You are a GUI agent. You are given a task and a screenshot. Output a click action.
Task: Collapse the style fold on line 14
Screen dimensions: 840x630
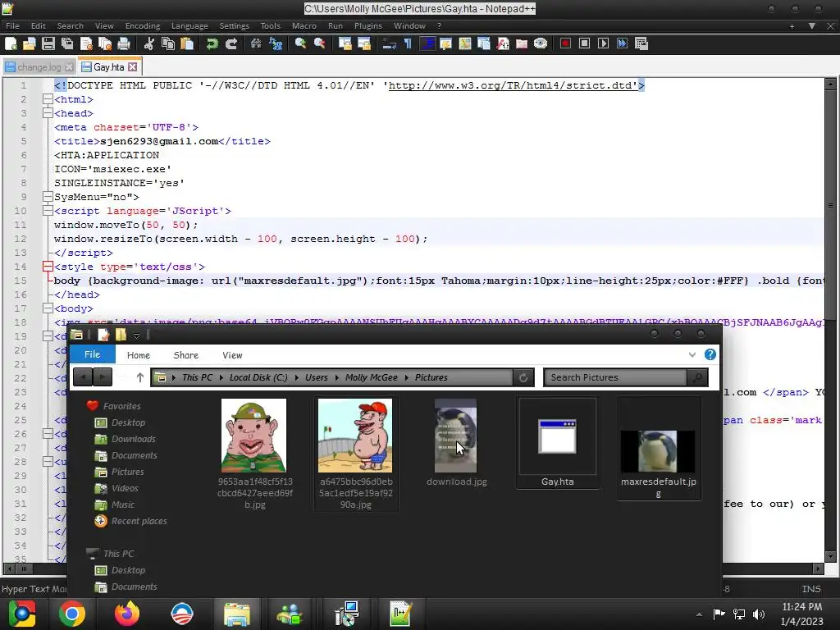tap(48, 267)
